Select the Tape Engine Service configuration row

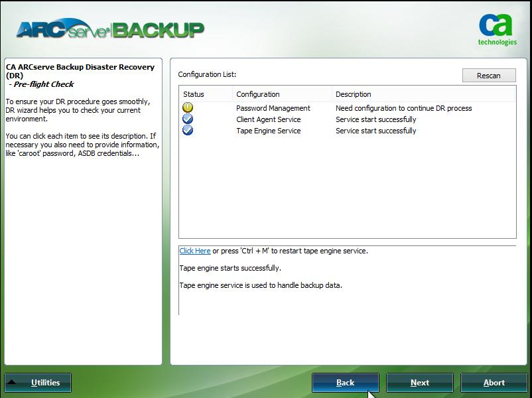347,131
